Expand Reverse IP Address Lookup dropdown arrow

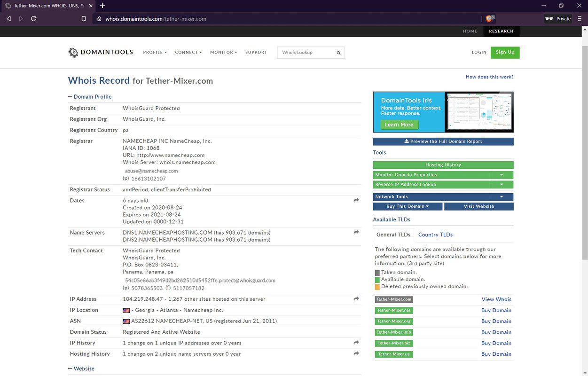point(502,184)
